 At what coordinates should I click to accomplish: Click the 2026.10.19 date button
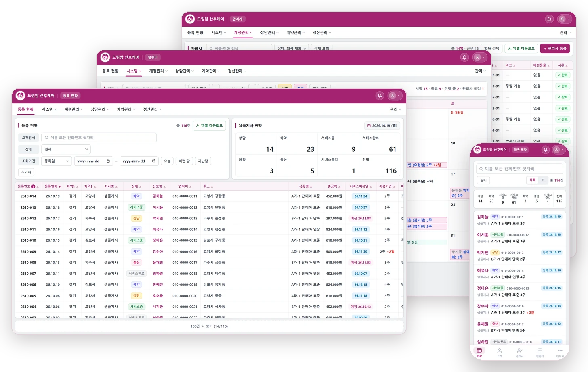coord(382,125)
